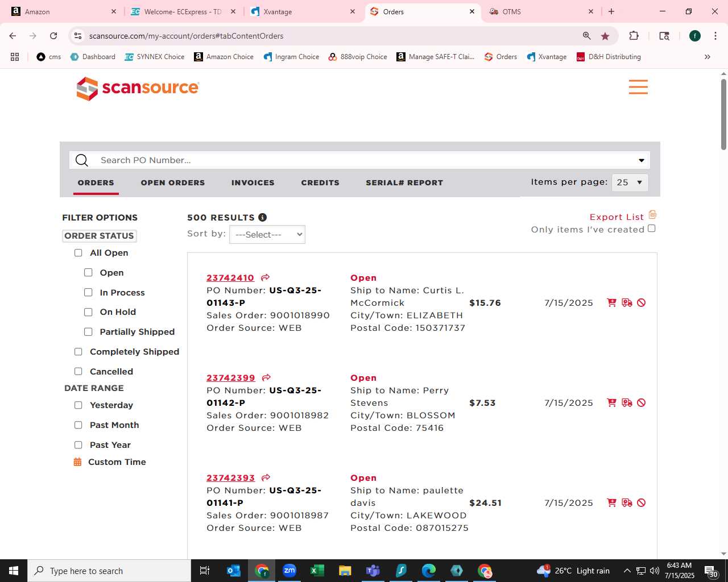Open Excel from the taskbar
Screen dimensions: 728x582
317,571
